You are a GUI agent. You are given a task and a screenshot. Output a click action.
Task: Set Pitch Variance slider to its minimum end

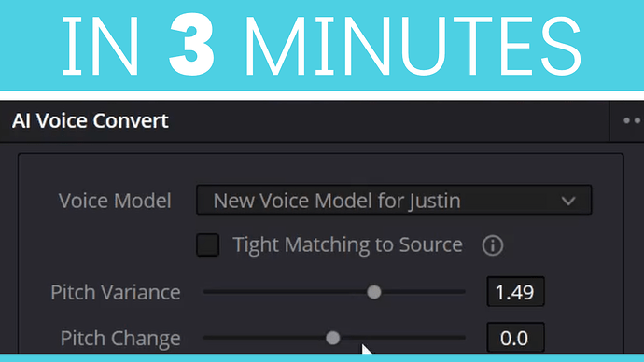205,292
